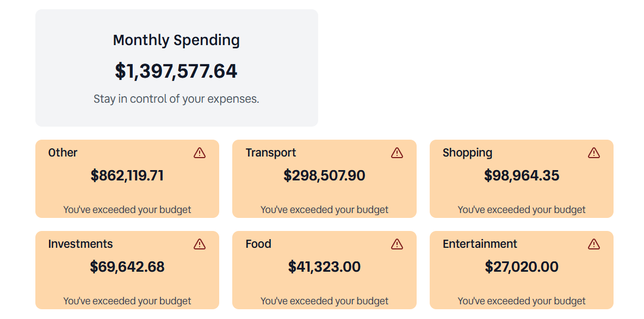
Task: Click the warning icon on the Investments card
Action: pos(199,244)
